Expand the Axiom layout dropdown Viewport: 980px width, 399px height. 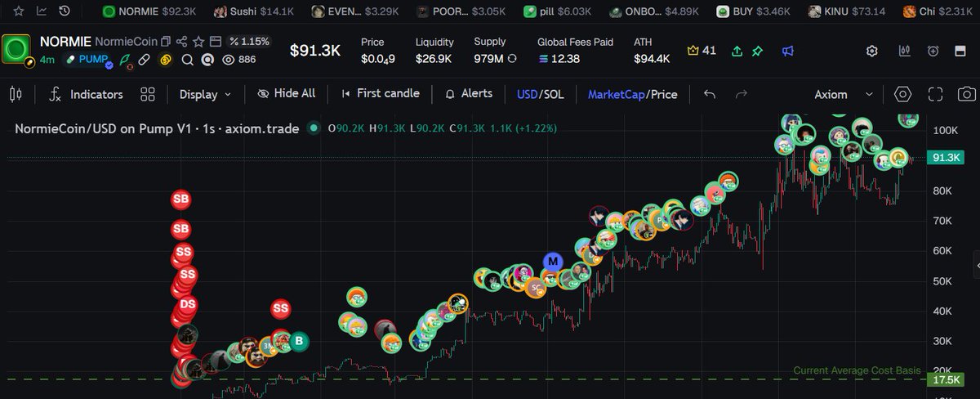844,94
